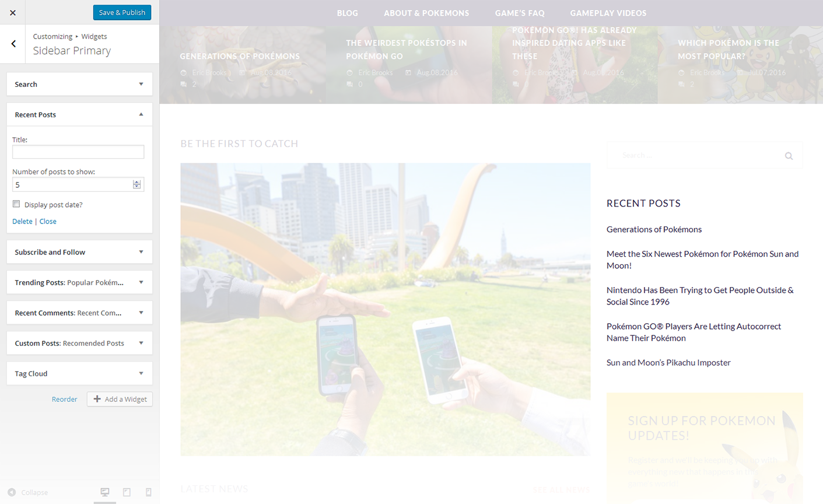The height and width of the screenshot is (504, 823).
Task: Collapse the Recent Posts widget
Action: (141, 114)
